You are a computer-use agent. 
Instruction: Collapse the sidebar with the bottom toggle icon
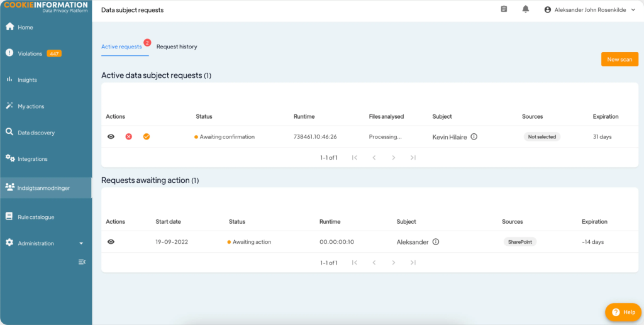click(x=82, y=262)
